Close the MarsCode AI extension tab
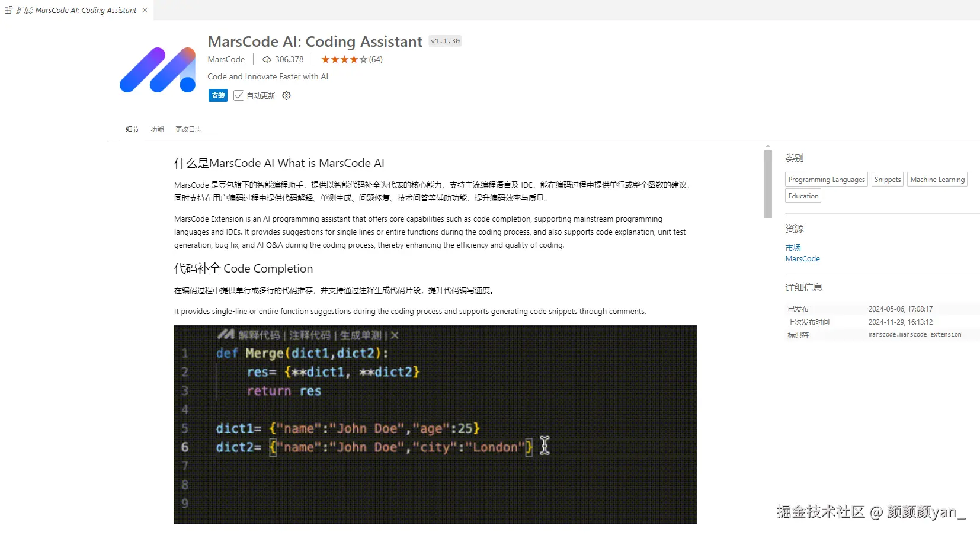 145,10
